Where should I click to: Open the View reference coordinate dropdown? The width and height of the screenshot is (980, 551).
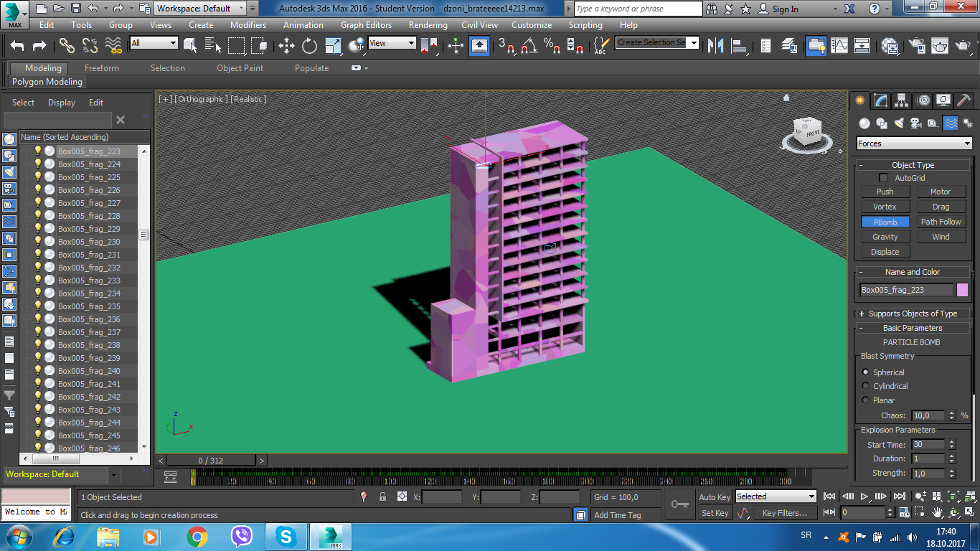[392, 43]
